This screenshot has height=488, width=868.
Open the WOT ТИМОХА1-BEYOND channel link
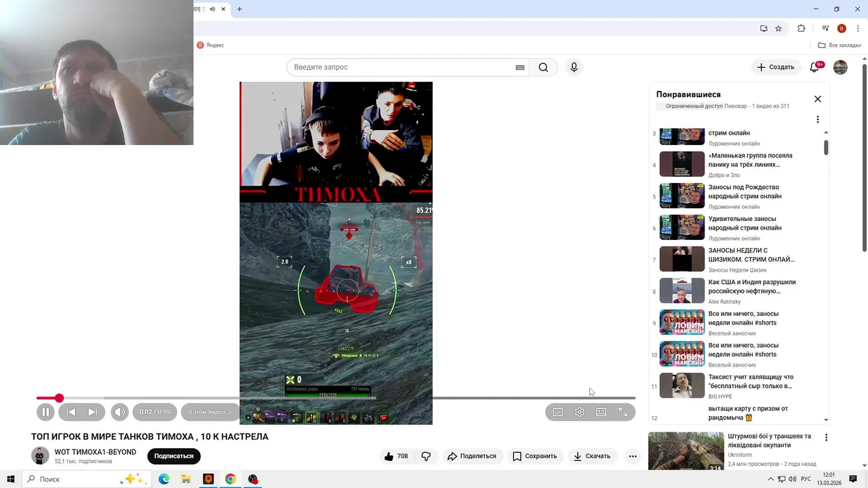point(95,452)
